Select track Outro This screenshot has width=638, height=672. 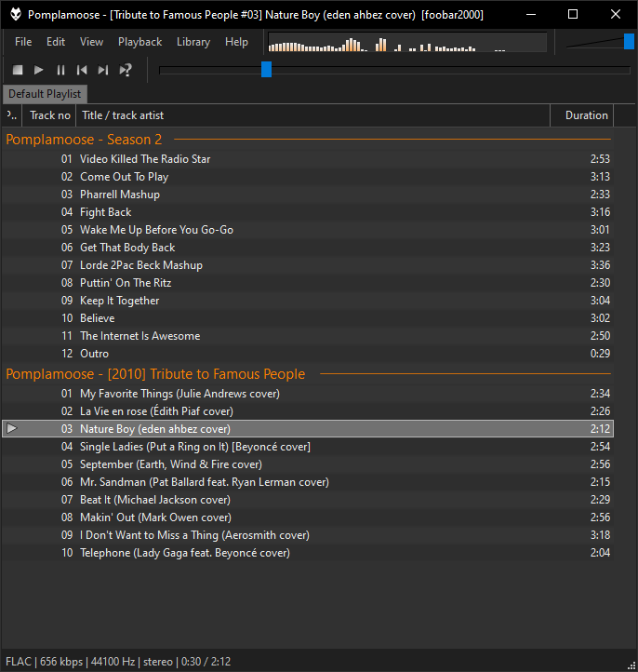[308, 354]
